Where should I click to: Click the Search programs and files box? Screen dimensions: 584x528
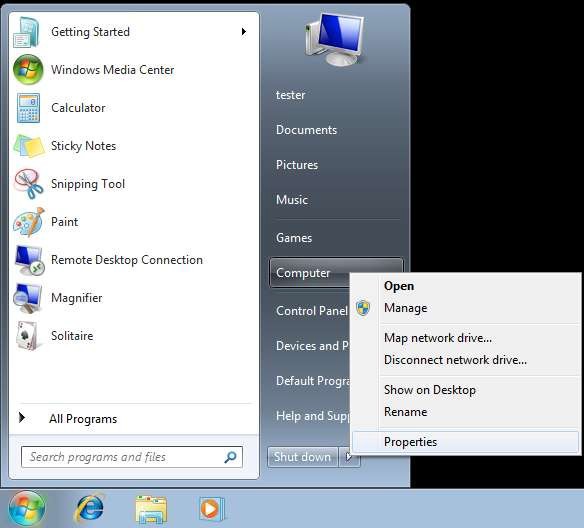click(x=132, y=457)
